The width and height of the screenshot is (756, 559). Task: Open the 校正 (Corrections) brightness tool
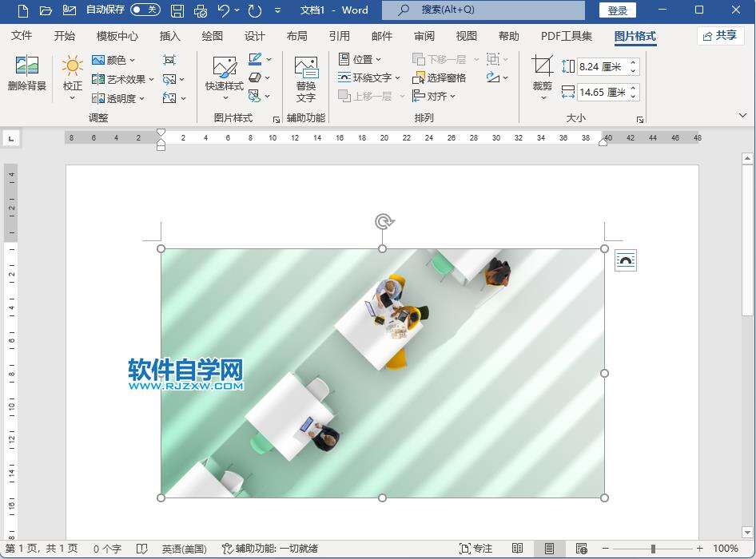[73, 76]
